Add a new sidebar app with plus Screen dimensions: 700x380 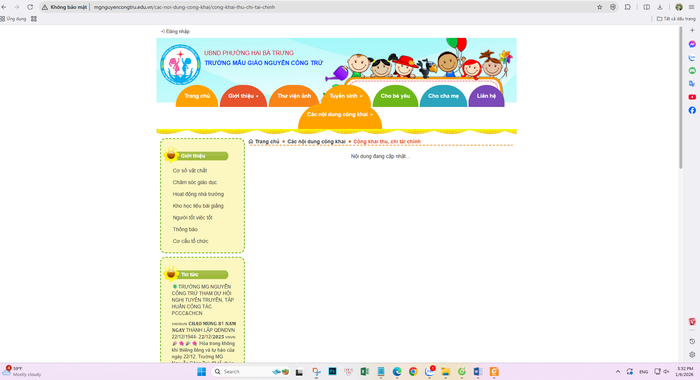[x=692, y=30]
